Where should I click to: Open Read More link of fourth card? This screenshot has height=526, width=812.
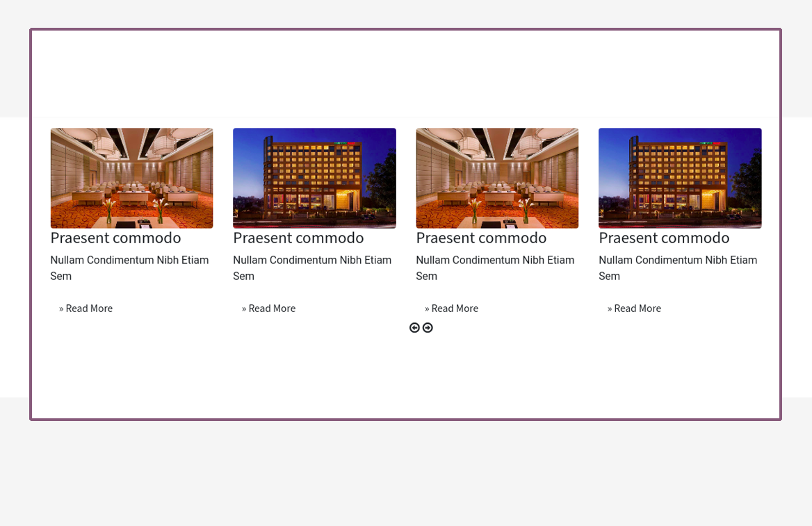(634, 309)
